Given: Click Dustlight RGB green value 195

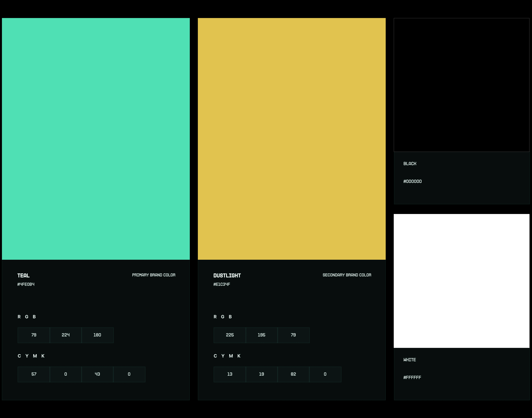Looking at the screenshot, I should pyautogui.click(x=261, y=335).
